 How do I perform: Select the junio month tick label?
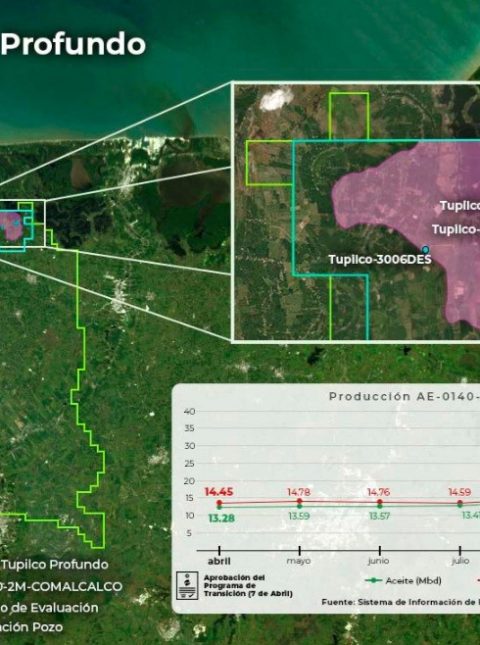[x=379, y=561]
